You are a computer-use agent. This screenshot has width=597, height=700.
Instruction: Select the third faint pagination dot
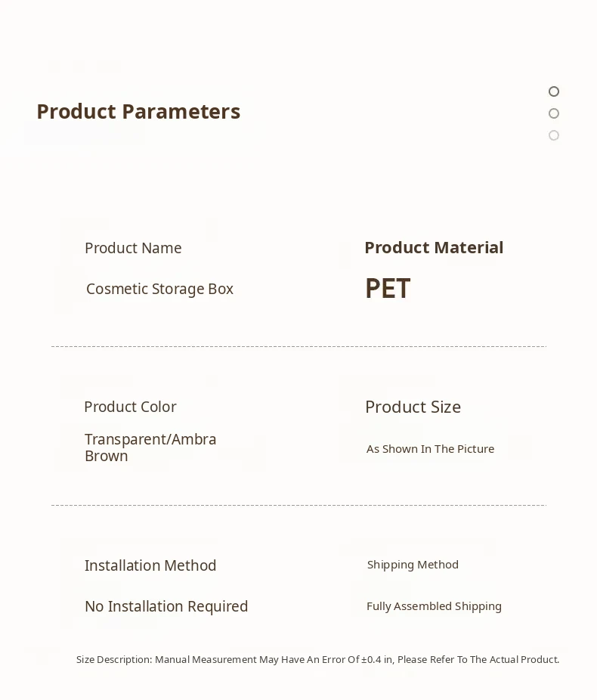click(x=554, y=135)
